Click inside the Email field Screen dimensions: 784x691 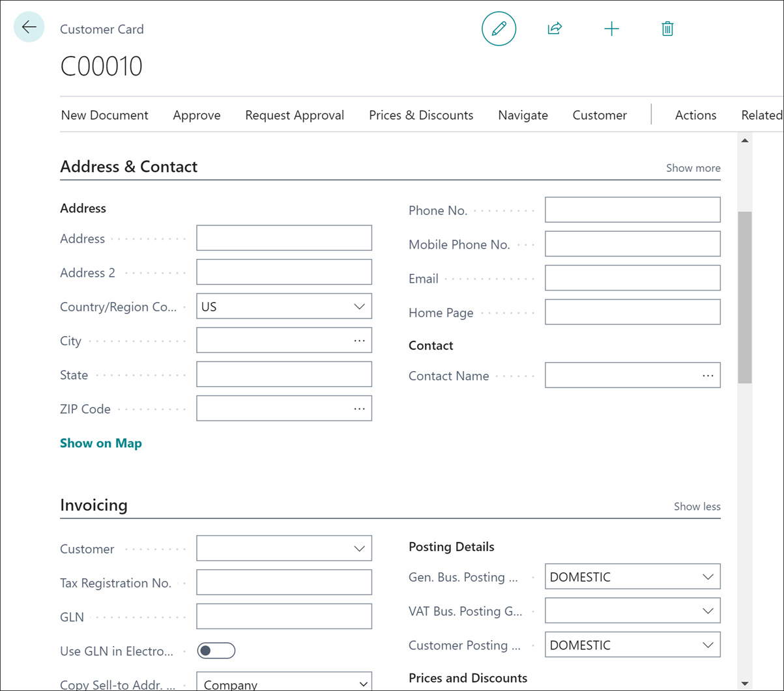point(632,277)
